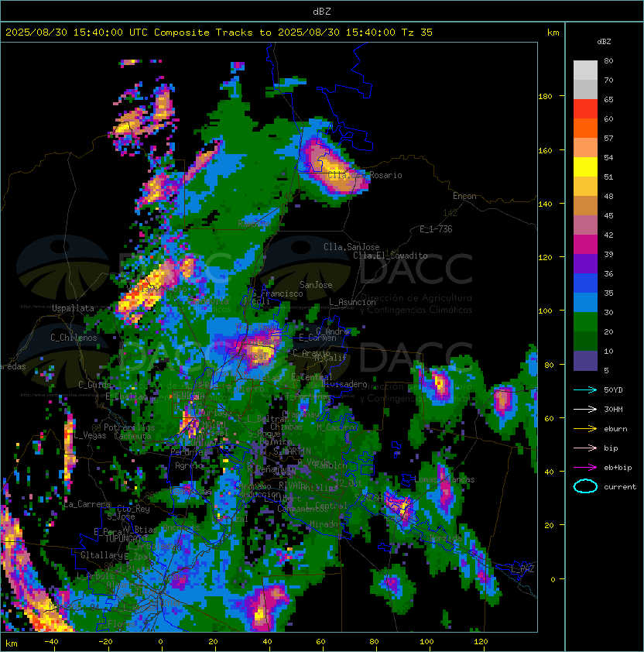Click the km label at bottom-left corner

[x=12, y=643]
